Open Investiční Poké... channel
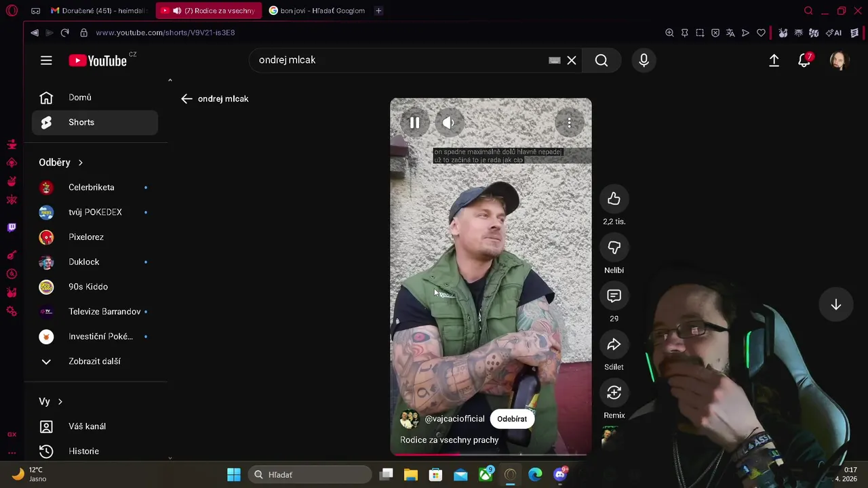This screenshot has width=868, height=488. [95, 337]
